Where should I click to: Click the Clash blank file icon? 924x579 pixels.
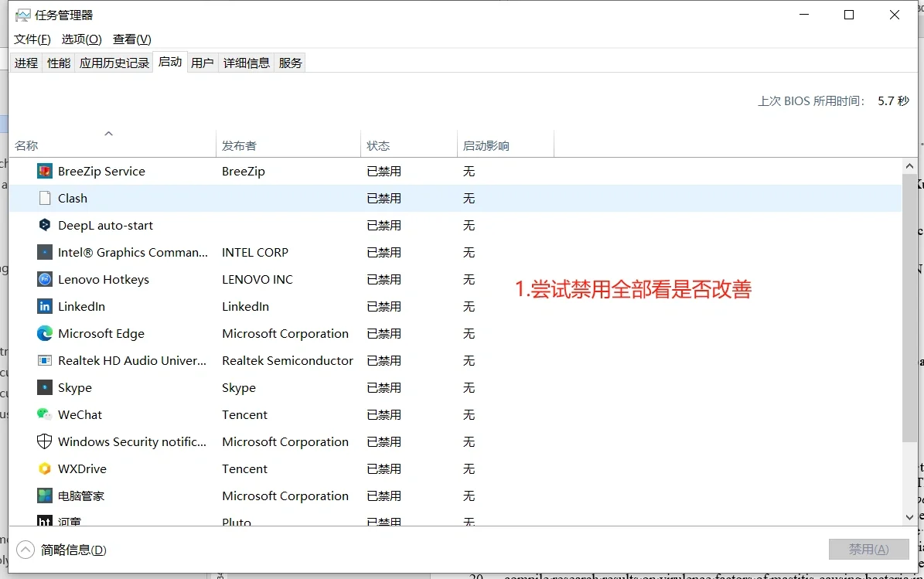coord(45,199)
